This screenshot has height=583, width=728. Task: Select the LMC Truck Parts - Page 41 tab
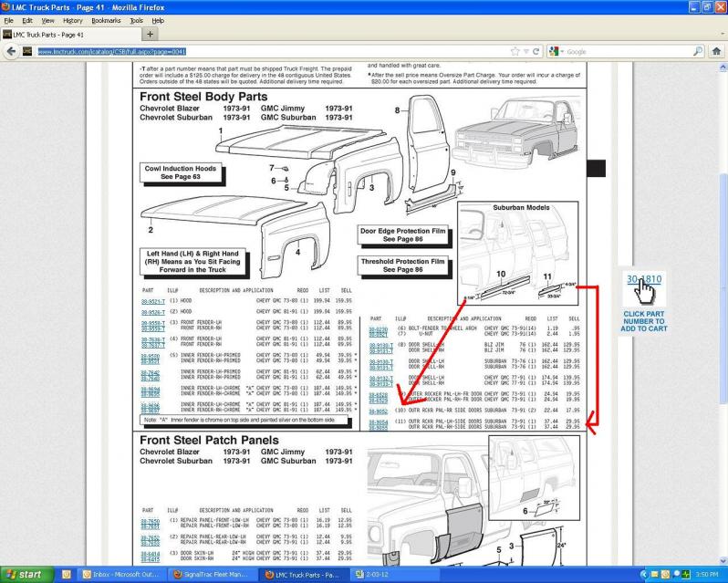71,35
